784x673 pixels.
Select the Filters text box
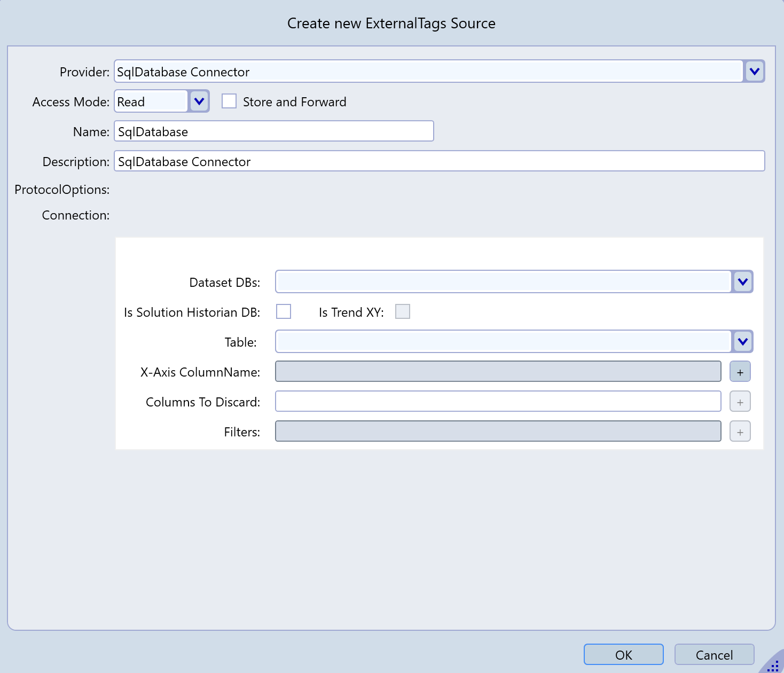498,432
